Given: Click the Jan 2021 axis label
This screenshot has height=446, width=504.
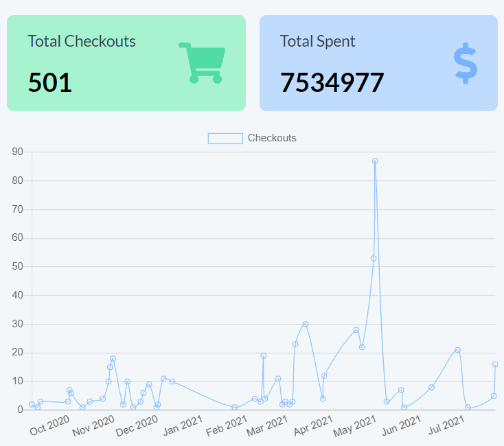Looking at the screenshot, I should point(183,425).
